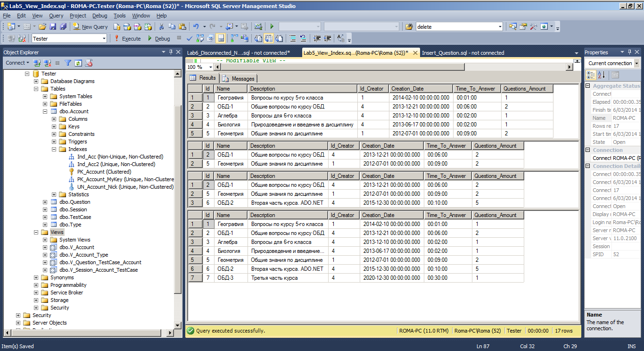644x351 pixels.
Task: Open the Toolbox wrench icon
Action: pyautogui.click(x=534, y=27)
